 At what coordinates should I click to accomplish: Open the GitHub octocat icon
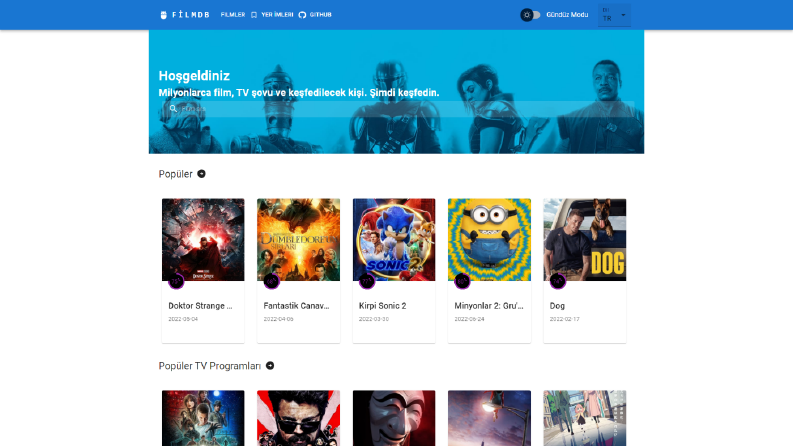pyautogui.click(x=302, y=15)
